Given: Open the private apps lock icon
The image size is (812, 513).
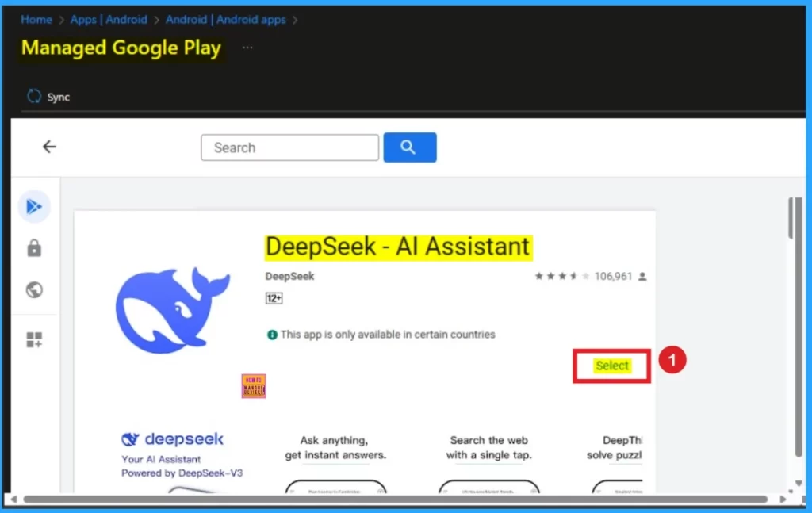Looking at the screenshot, I should (34, 248).
